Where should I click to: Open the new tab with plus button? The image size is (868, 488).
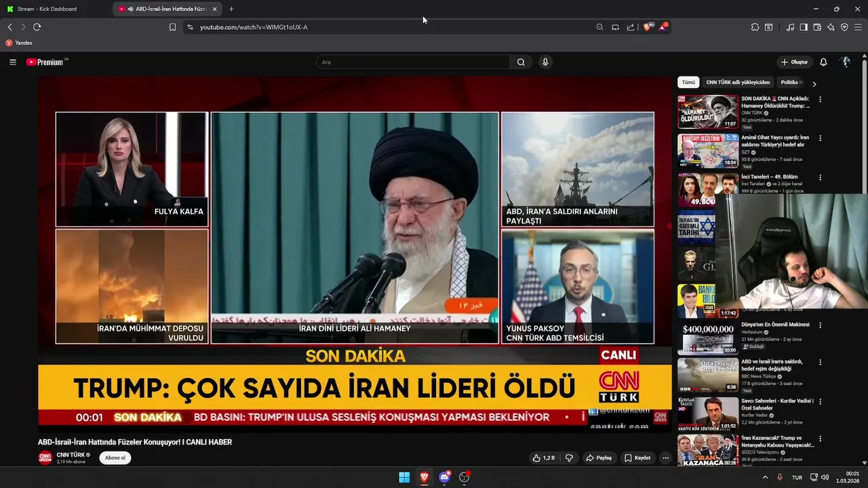pos(231,9)
